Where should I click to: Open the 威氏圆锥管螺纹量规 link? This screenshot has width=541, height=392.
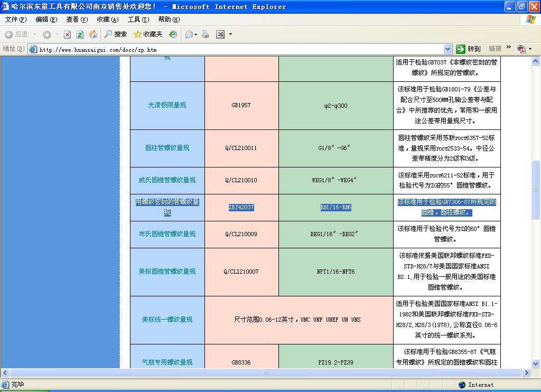(167, 180)
